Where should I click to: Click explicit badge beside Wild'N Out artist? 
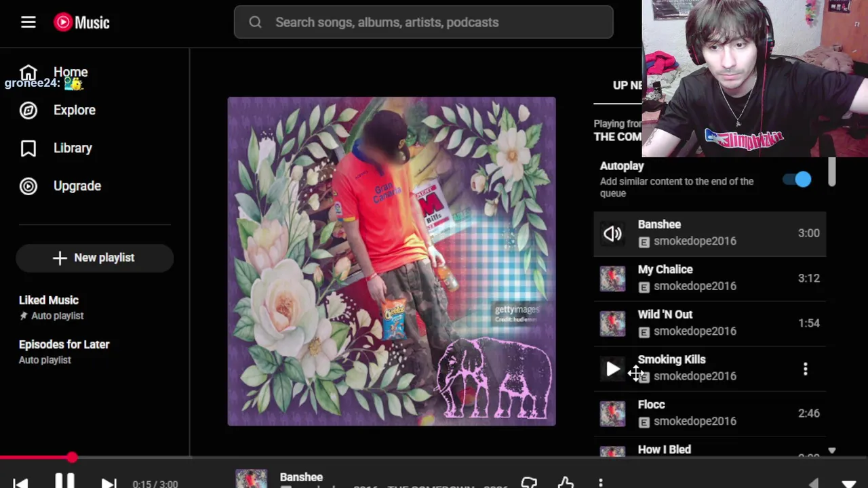[x=644, y=332]
